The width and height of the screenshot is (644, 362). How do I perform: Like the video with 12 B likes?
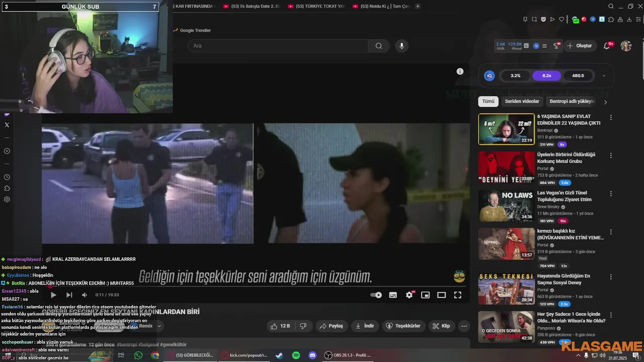(x=280, y=326)
